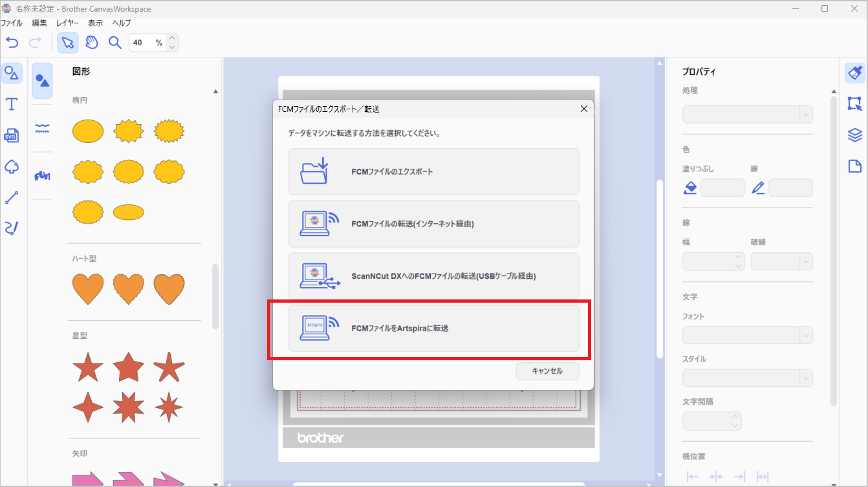Activate the Pan hand tool
This screenshot has height=487, width=868.
(92, 43)
